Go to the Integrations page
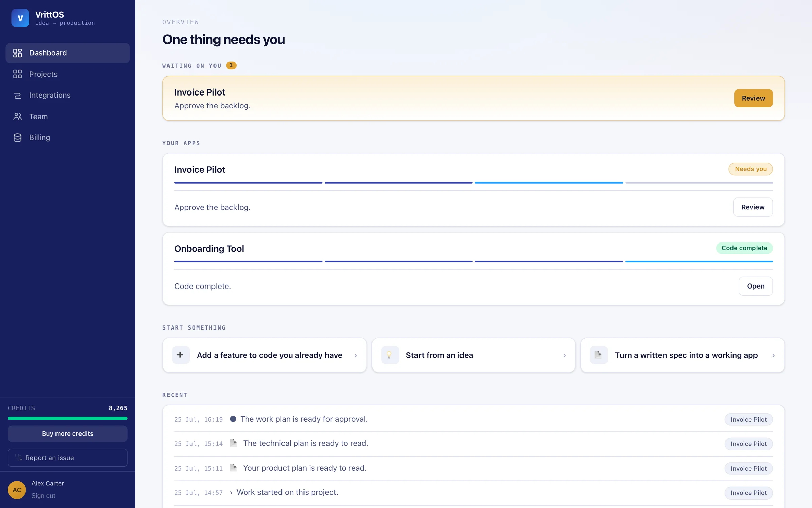 [68, 96]
